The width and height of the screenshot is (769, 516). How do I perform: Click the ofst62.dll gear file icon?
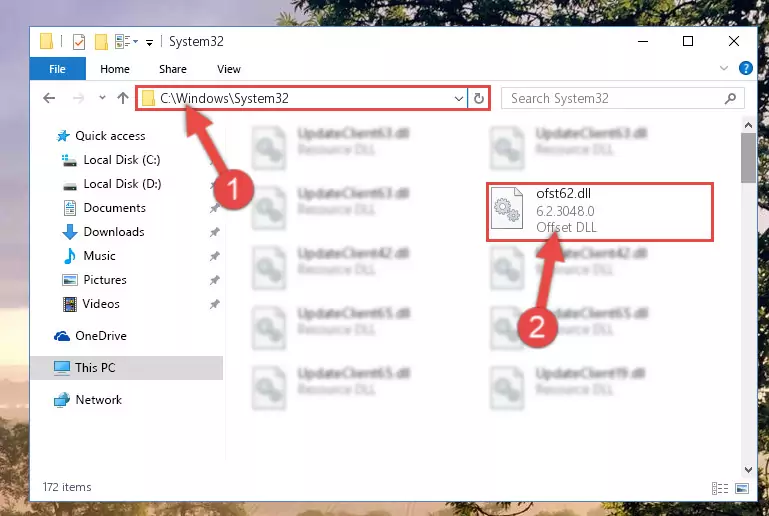(507, 208)
